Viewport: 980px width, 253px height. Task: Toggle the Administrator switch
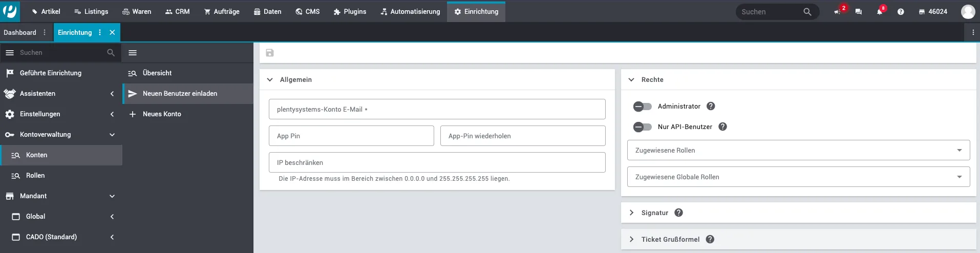(642, 106)
